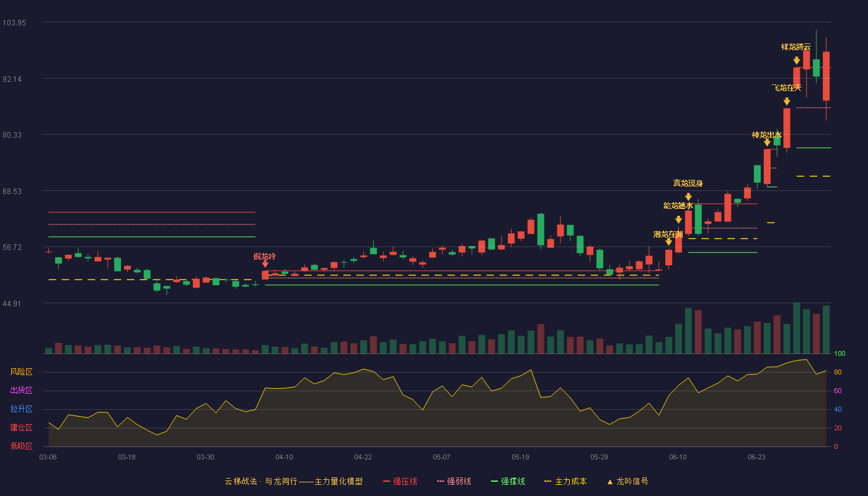The height and width of the screenshot is (496, 868).
Task: Click the 风险区 zone label
Action: tap(21, 372)
